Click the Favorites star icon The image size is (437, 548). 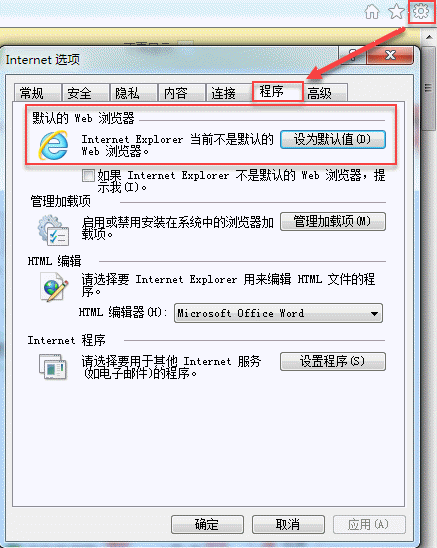(396, 12)
